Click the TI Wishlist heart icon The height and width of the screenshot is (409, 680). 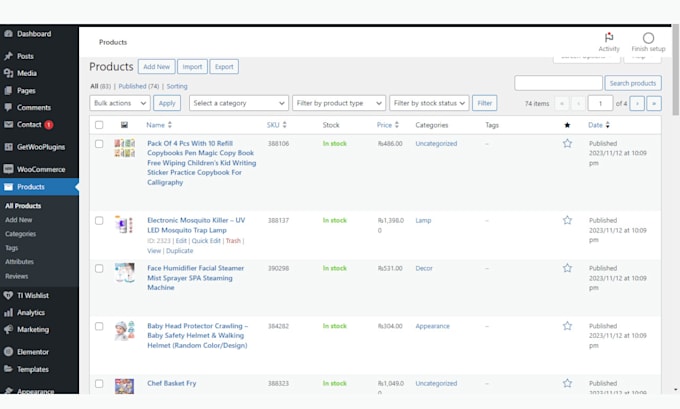click(8, 295)
